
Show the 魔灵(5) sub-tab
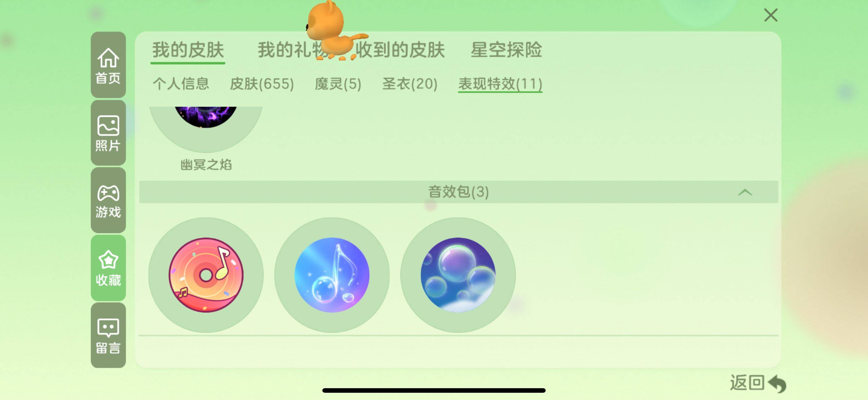(338, 84)
